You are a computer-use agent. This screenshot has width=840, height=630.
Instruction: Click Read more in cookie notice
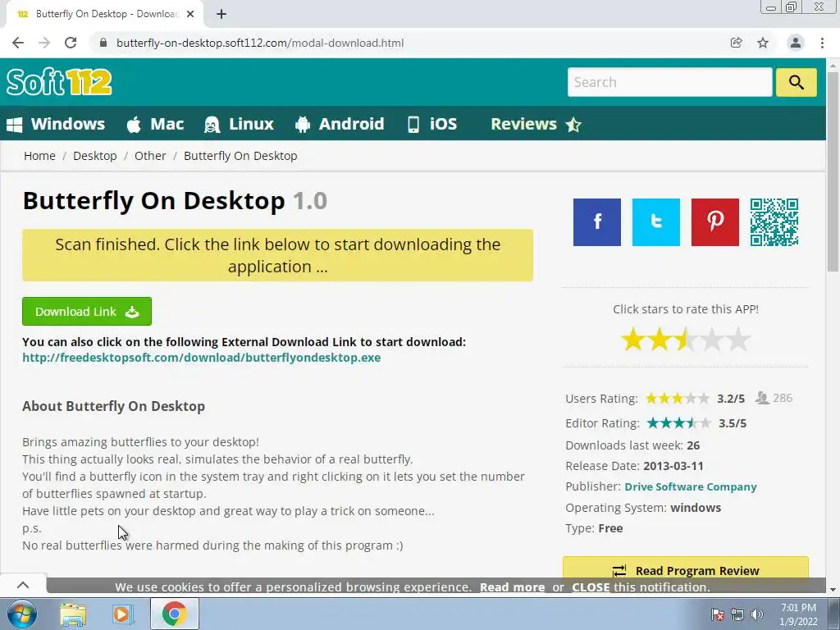[x=512, y=587]
